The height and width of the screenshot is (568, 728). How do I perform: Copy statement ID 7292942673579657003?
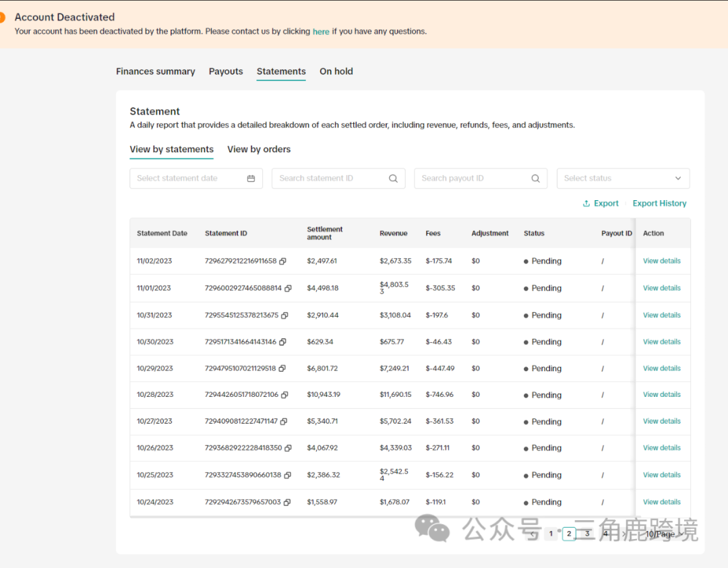[x=287, y=502]
